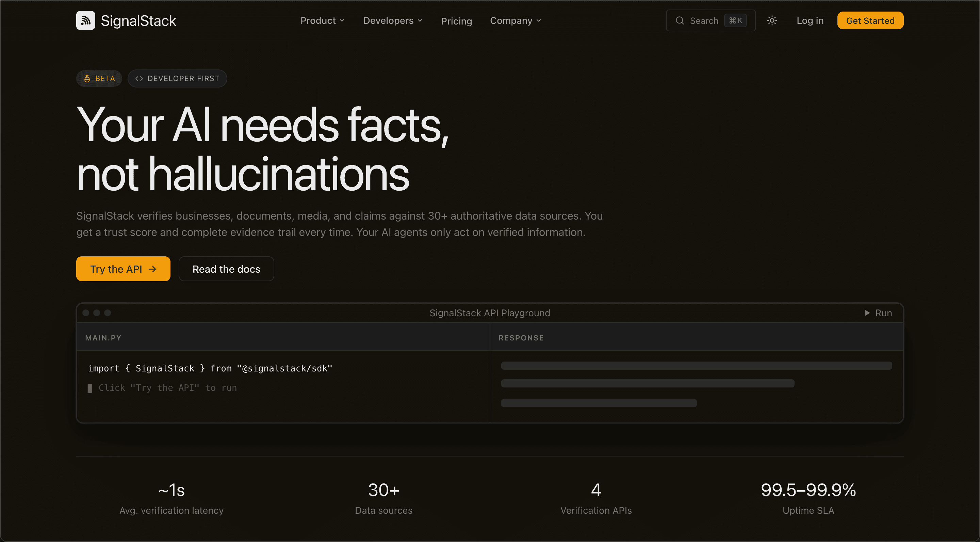Click the Get Started button
Image resolution: width=980 pixels, height=542 pixels.
coord(870,20)
